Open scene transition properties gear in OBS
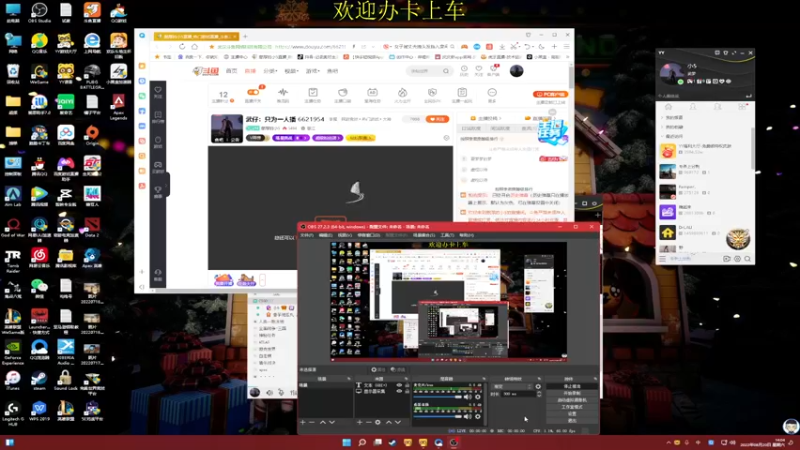 point(538,386)
